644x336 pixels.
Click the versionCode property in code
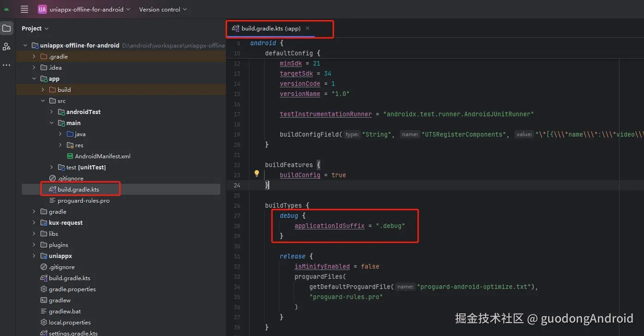pyautogui.click(x=300, y=84)
